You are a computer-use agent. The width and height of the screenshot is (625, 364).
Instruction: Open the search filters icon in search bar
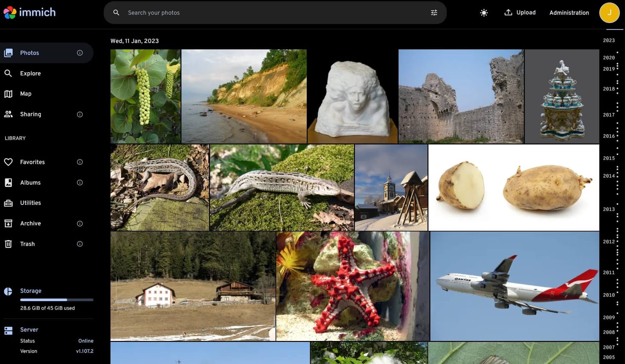[434, 12]
